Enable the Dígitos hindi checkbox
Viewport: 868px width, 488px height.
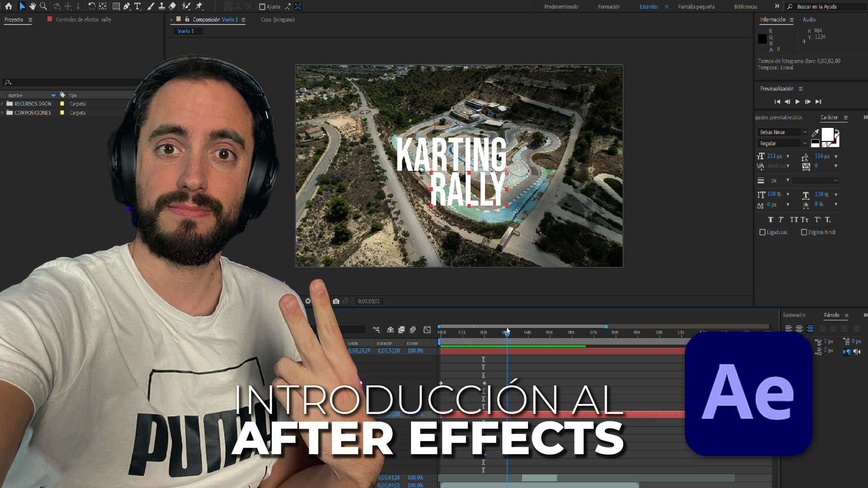tap(804, 232)
